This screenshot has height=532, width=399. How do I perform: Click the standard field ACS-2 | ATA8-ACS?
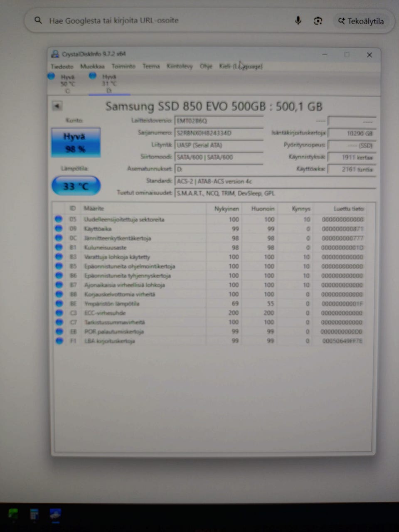[x=275, y=181]
